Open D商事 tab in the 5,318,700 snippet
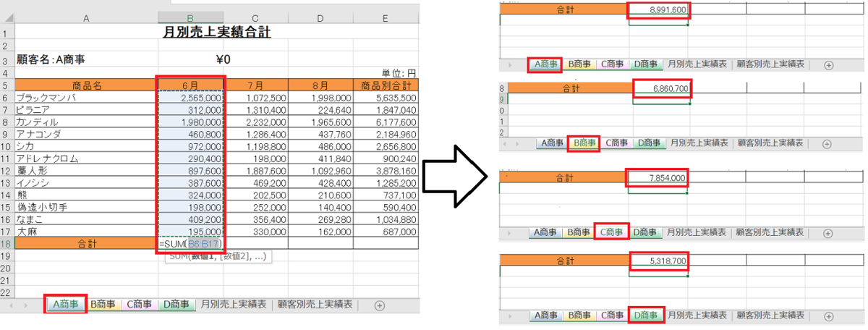The height and width of the screenshot is (330, 868). [x=647, y=316]
